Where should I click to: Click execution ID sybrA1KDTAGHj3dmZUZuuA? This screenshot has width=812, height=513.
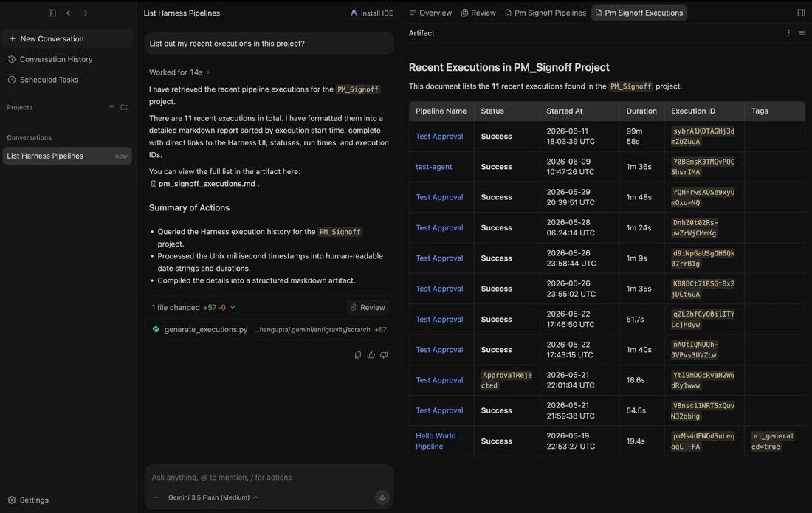click(703, 136)
